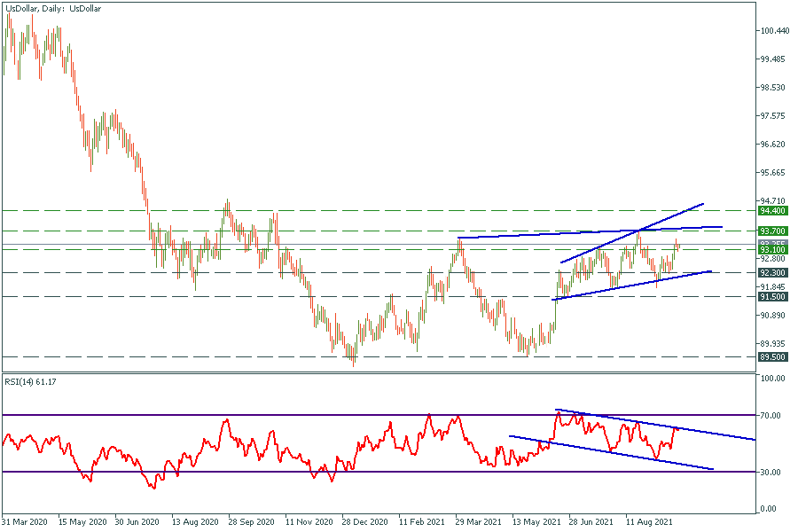Click the RSI(14) 61.17 indicator label
This screenshot has height=532, width=798.
32,382
